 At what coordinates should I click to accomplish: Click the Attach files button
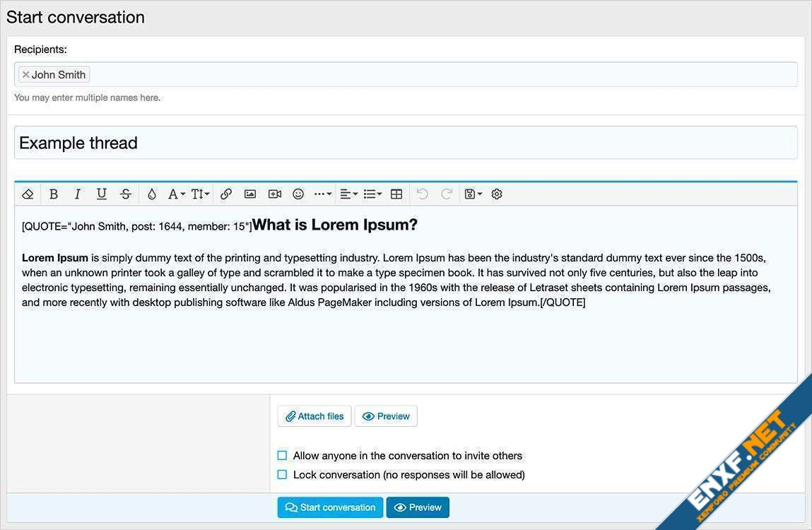click(x=314, y=416)
